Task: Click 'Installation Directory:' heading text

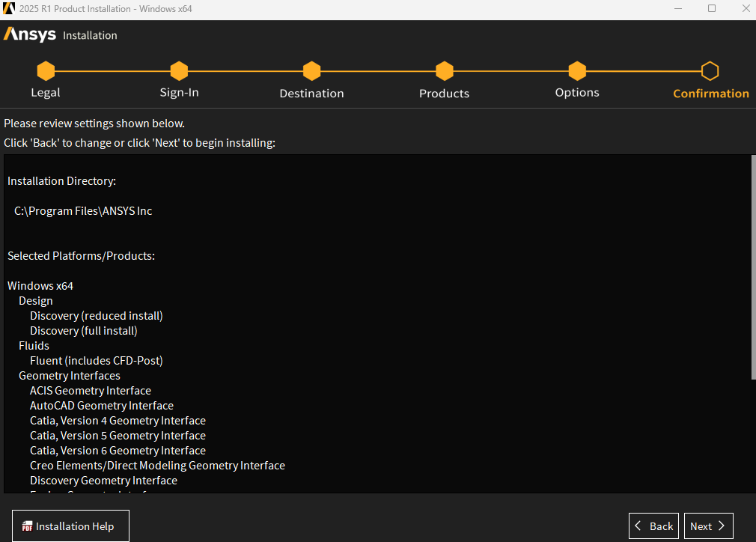Action: point(61,181)
